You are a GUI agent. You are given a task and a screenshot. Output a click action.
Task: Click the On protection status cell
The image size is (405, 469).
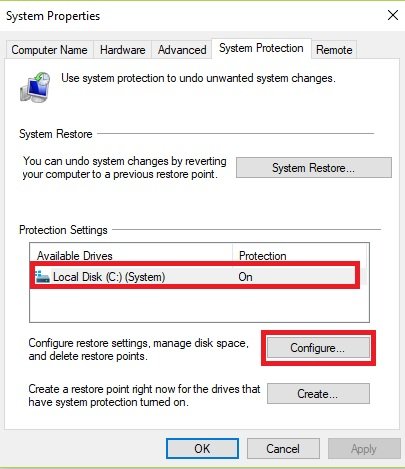[x=245, y=277]
